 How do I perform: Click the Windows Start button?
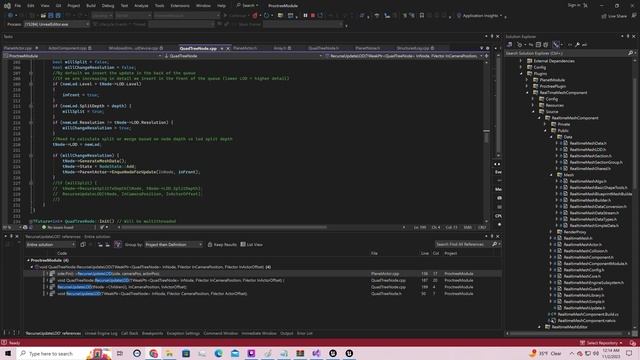click(x=8, y=353)
